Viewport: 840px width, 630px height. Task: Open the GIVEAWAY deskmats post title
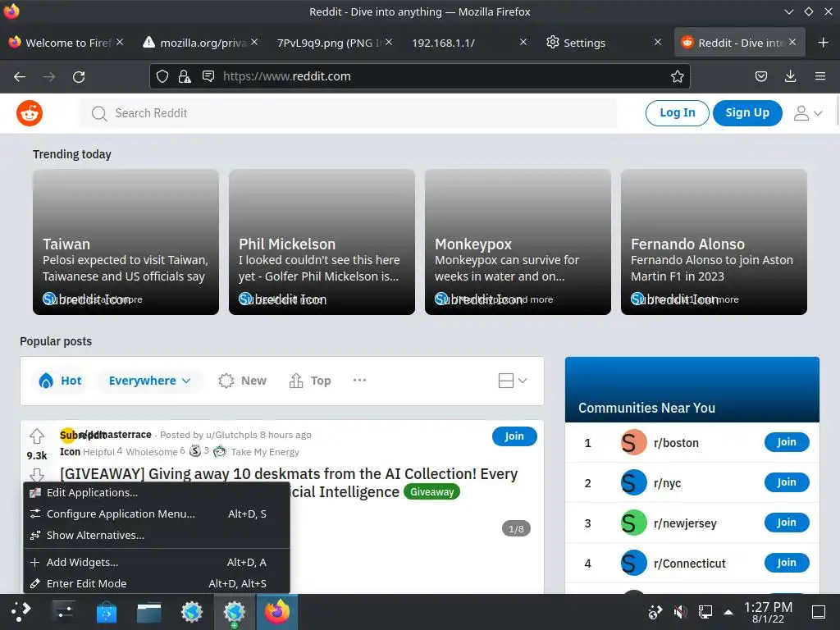(289, 474)
